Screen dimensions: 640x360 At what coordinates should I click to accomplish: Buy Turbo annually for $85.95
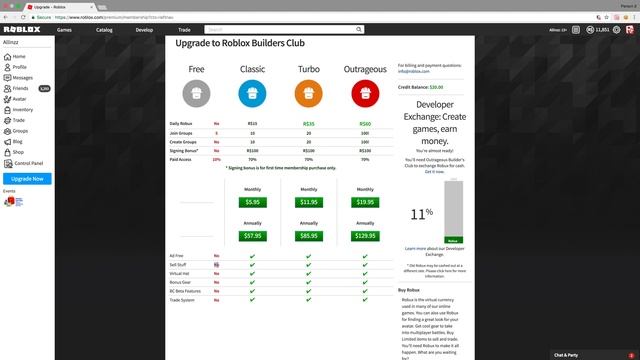309,236
